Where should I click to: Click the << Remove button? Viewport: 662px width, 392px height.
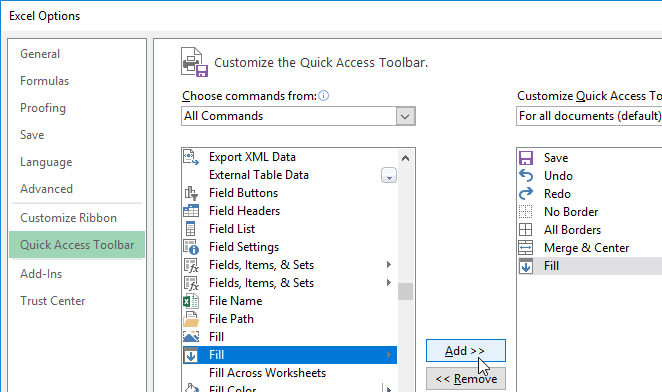[466, 379]
